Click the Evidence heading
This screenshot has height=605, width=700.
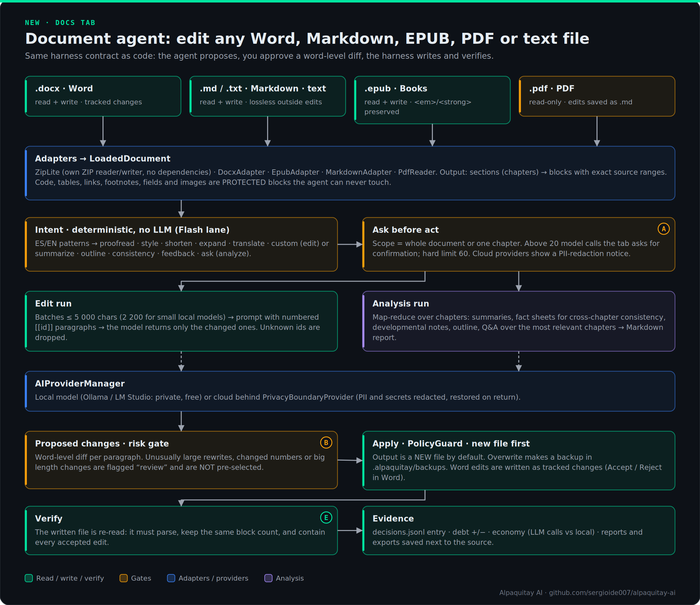click(x=393, y=518)
